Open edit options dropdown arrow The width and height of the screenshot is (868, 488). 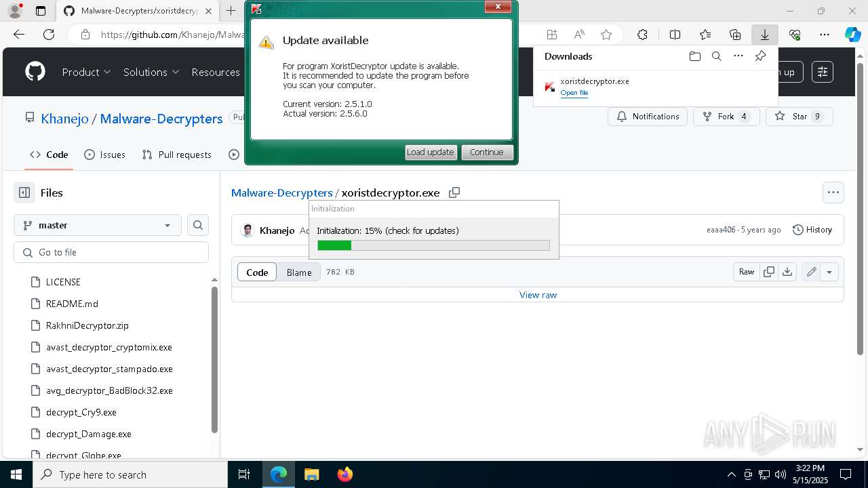pos(829,272)
